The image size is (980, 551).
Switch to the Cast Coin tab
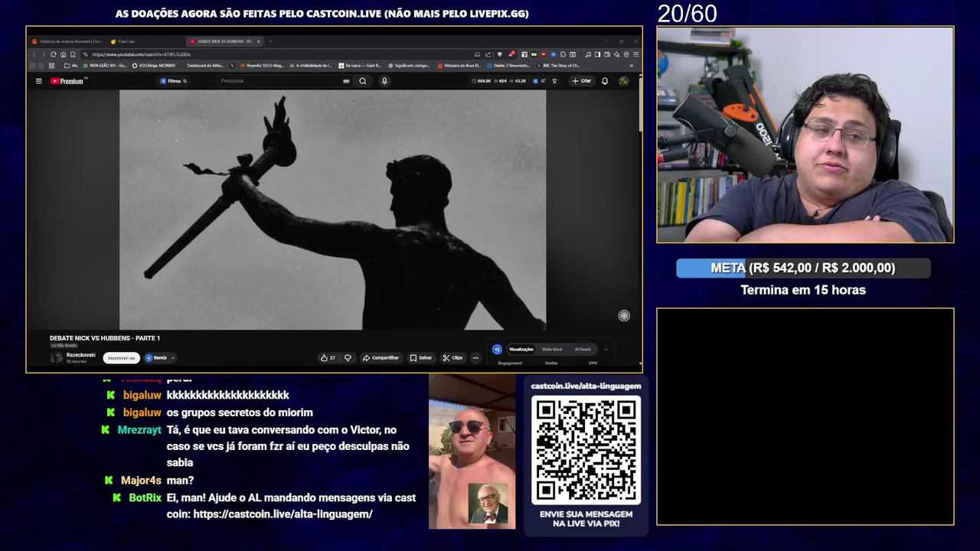click(x=126, y=41)
